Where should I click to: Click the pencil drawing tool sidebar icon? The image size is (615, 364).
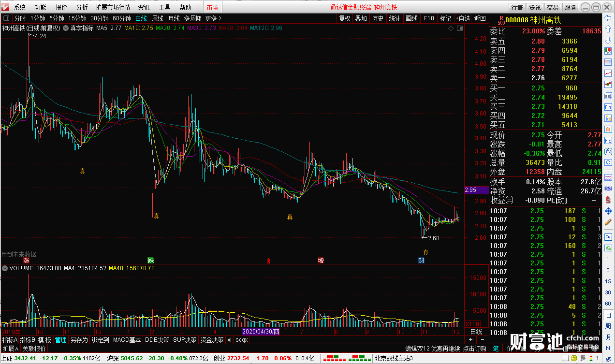pos(608,222)
